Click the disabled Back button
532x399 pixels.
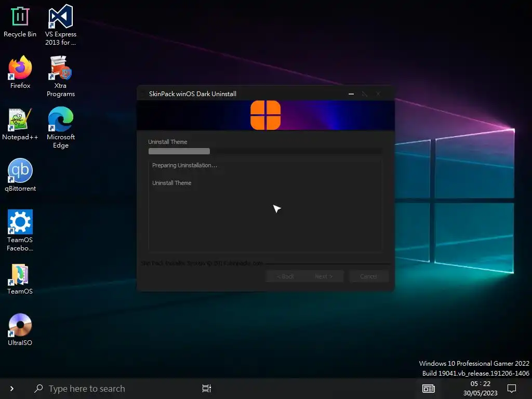click(285, 276)
